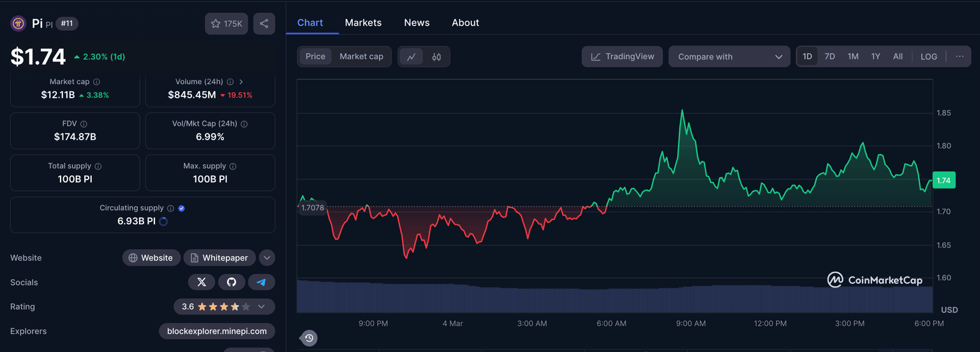The width and height of the screenshot is (980, 352).
Task: Add Pi to watchlist via star
Action: [226, 24]
